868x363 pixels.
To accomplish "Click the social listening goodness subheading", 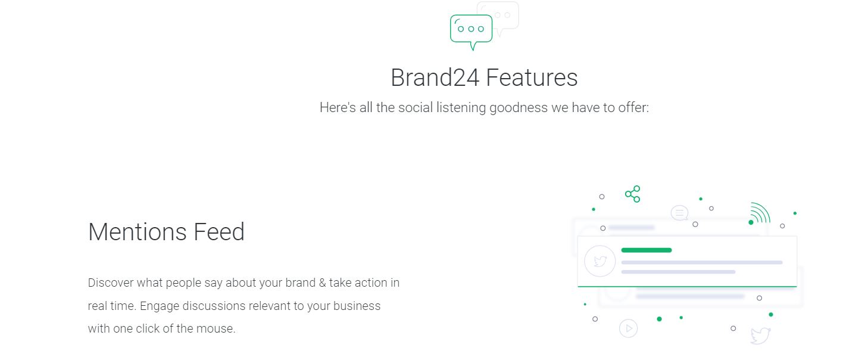I will (483, 108).
